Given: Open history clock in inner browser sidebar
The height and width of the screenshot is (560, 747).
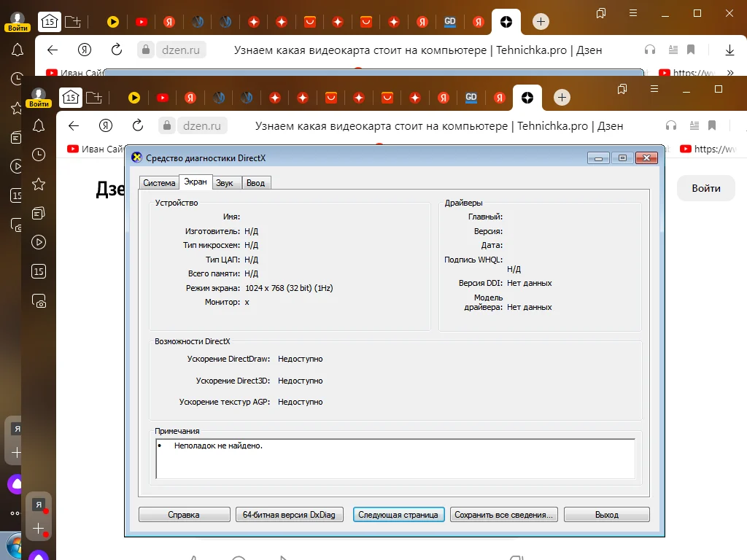Looking at the screenshot, I should tap(39, 155).
